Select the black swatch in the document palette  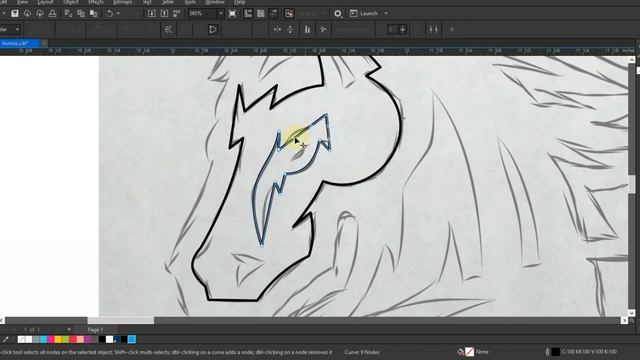(x=102, y=340)
